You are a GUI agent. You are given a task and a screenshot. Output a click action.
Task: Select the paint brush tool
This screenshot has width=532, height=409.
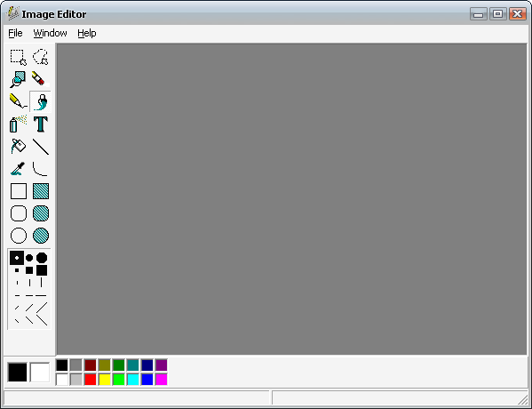pos(40,101)
